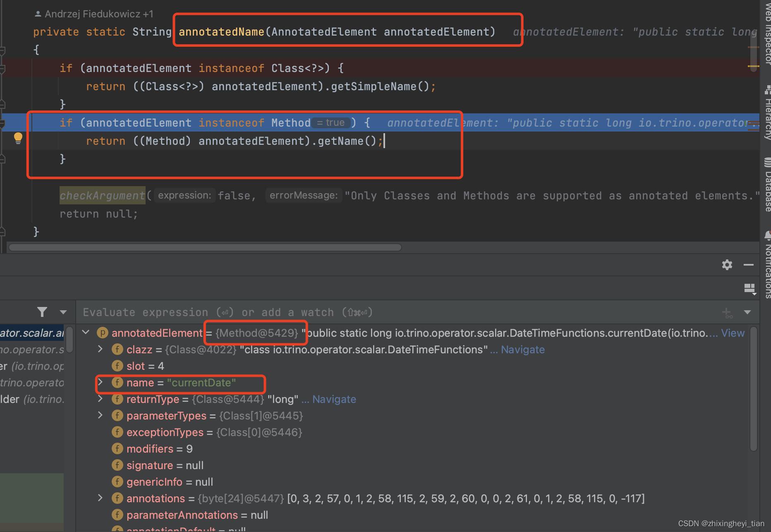Click the yellow lightbulb quick-fix icon

pyautogui.click(x=18, y=138)
